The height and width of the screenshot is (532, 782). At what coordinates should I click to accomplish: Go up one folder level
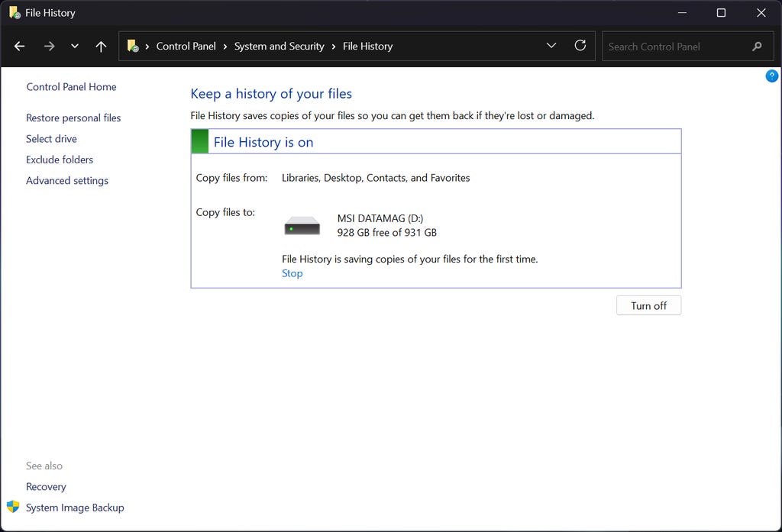point(101,47)
